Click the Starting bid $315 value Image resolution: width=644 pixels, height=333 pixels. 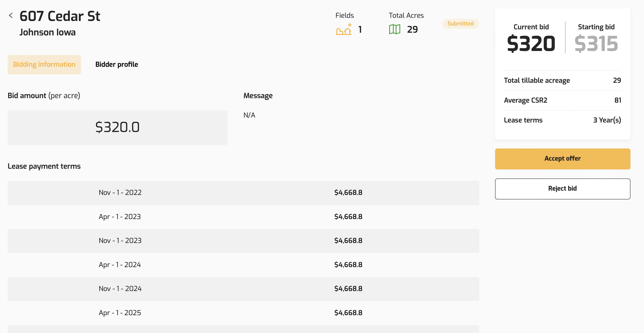coord(596,44)
